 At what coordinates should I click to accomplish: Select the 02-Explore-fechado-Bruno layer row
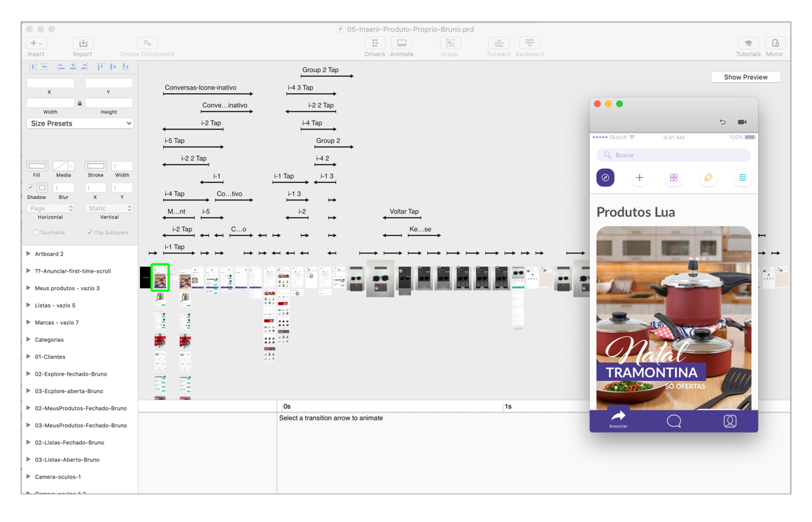click(x=80, y=373)
